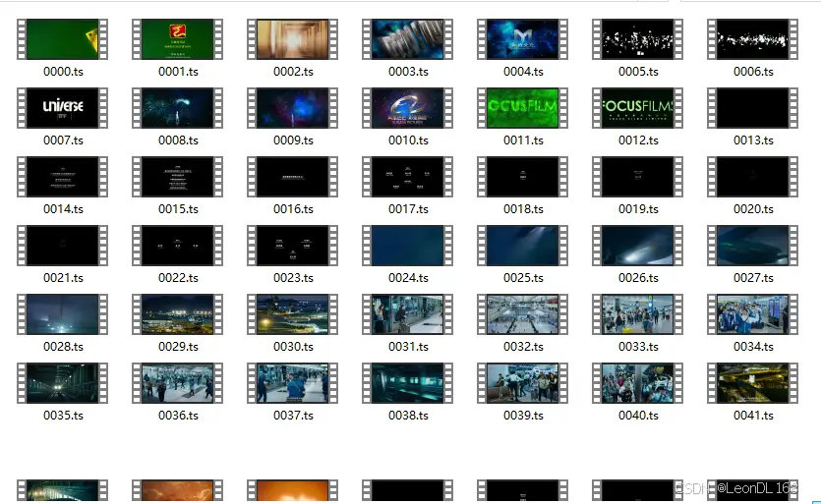Select the green 0011.ts Focus Films thumbnail
The width and height of the screenshot is (821, 504).
[522, 108]
